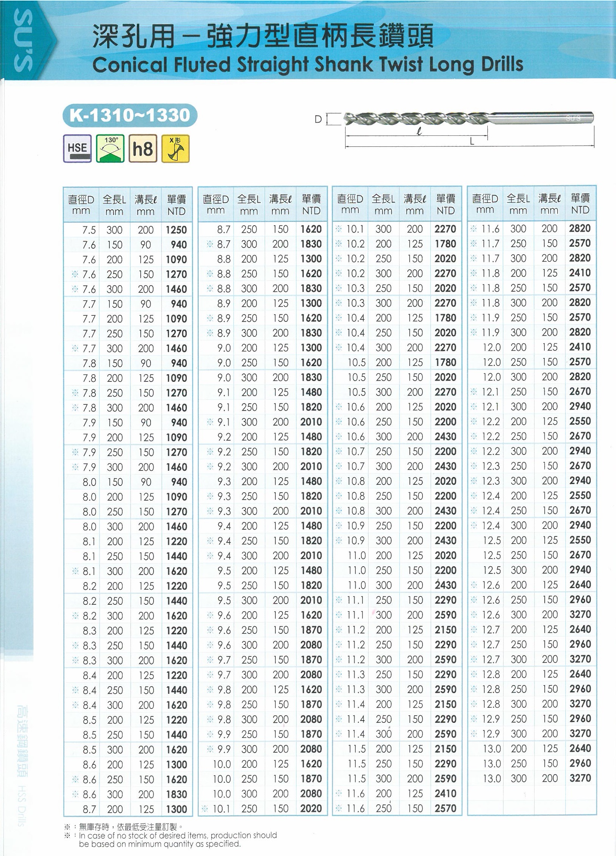Click the h8 tolerance icon
Viewport: 616px width, 856px height.
point(143,148)
